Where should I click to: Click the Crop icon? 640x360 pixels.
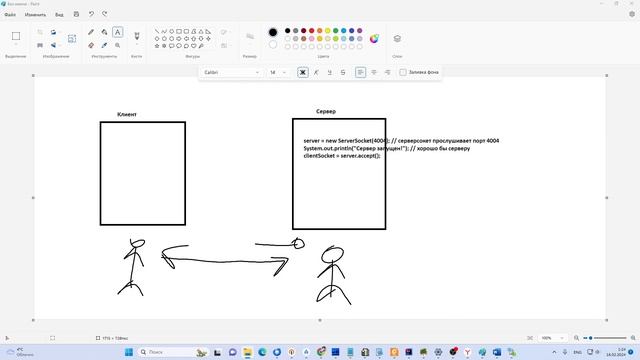[40, 32]
